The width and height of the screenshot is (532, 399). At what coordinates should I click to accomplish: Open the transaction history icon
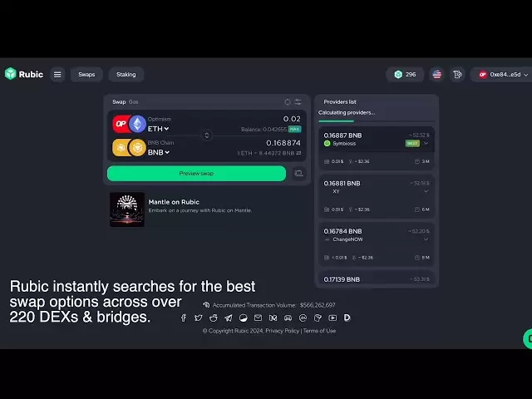[x=457, y=74]
